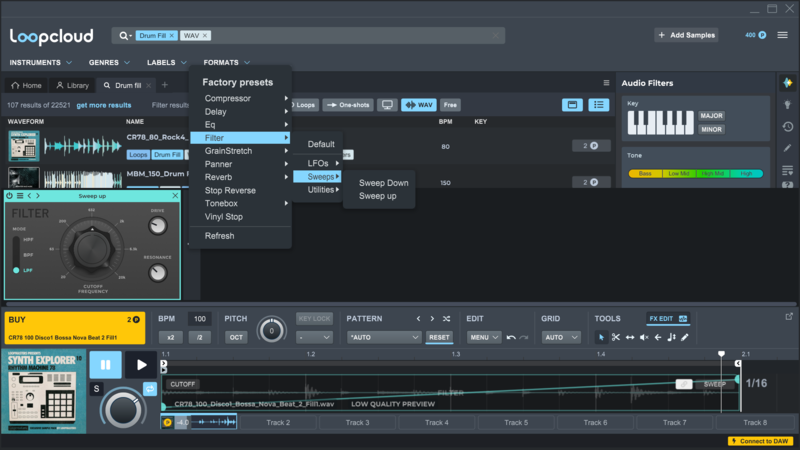This screenshot has width=800, height=450.
Task: Open the GRID AUTO dropdown
Action: [x=561, y=337]
